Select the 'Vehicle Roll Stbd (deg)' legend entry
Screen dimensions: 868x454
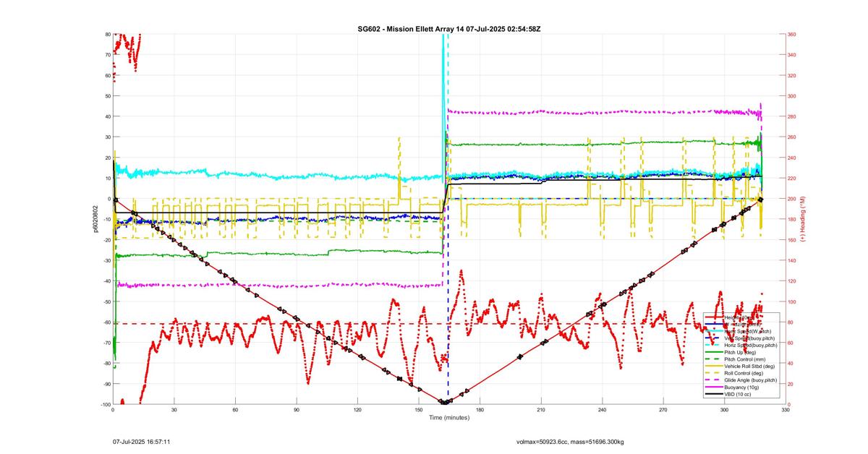pos(749,366)
